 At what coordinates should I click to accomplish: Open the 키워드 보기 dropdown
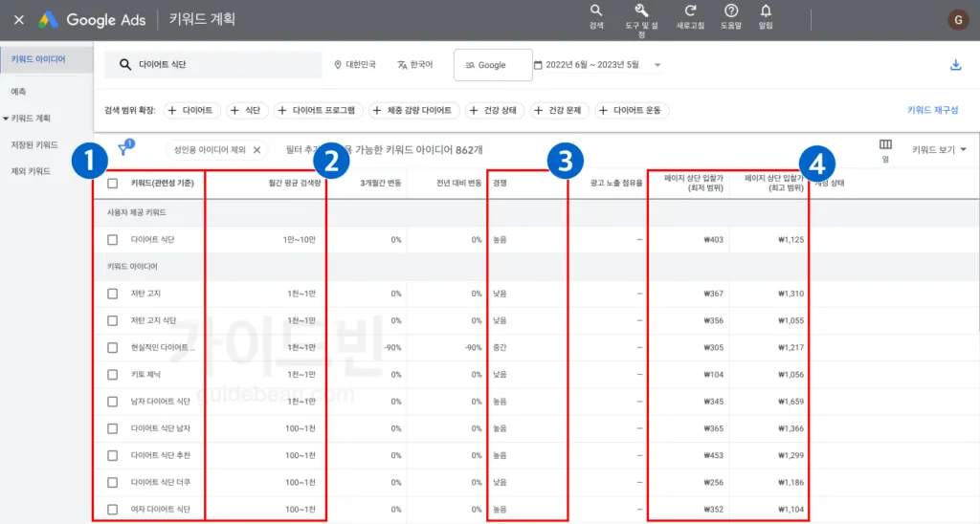[939, 150]
